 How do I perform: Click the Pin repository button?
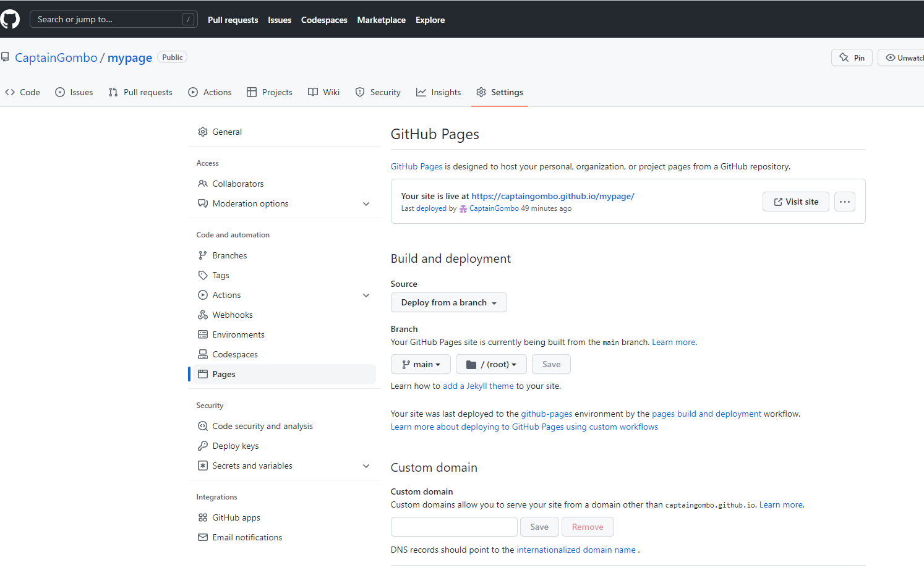point(852,57)
